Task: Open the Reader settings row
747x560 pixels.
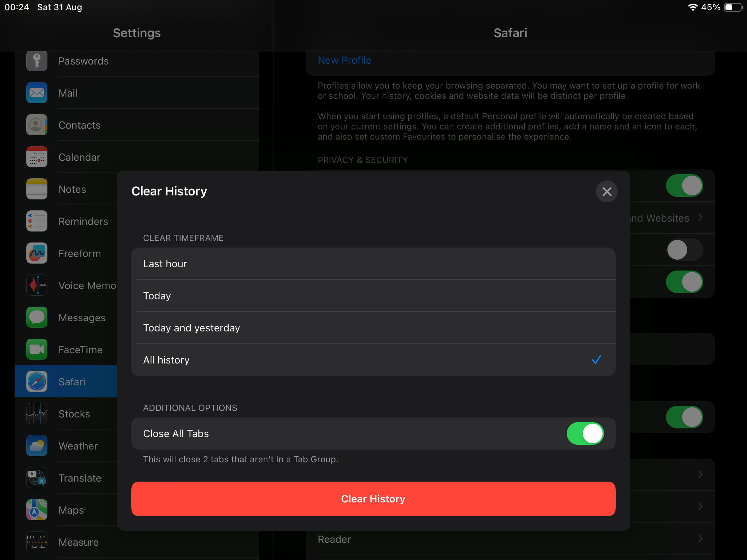Action: coord(510,539)
